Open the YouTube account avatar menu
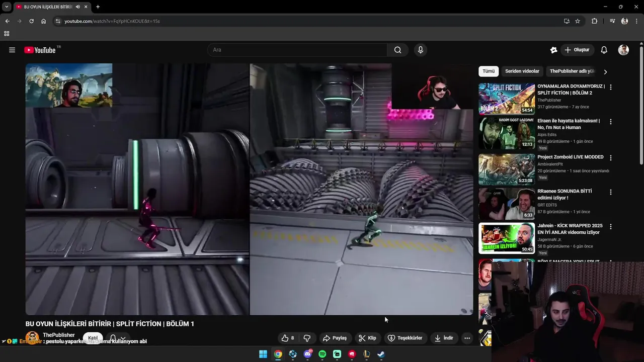 623,50
